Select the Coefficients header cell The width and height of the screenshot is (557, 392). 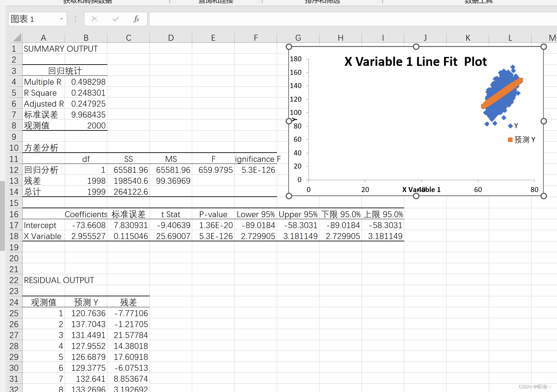(x=86, y=214)
